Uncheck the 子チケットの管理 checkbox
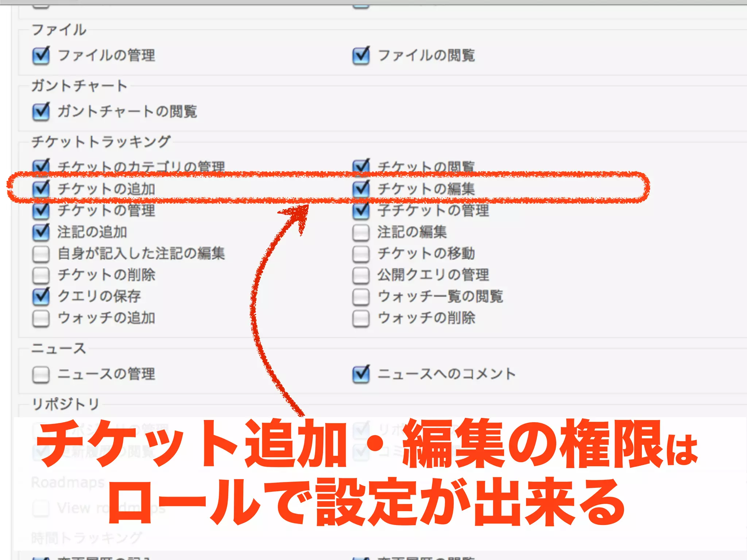The image size is (747, 560). pyautogui.click(x=361, y=211)
